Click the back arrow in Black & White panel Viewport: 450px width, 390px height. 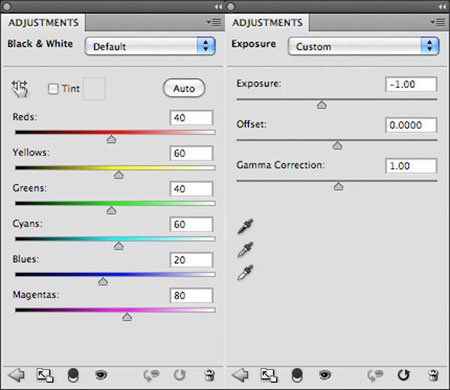16,375
